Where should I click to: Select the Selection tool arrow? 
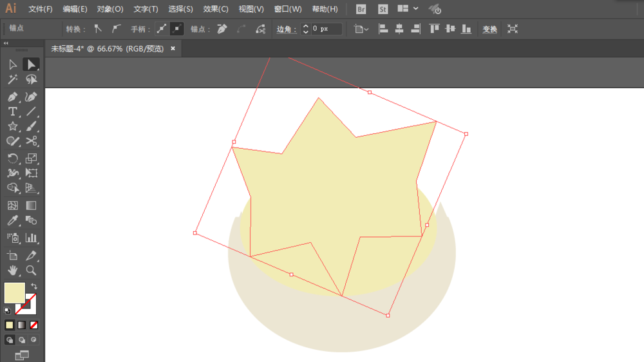click(13, 64)
